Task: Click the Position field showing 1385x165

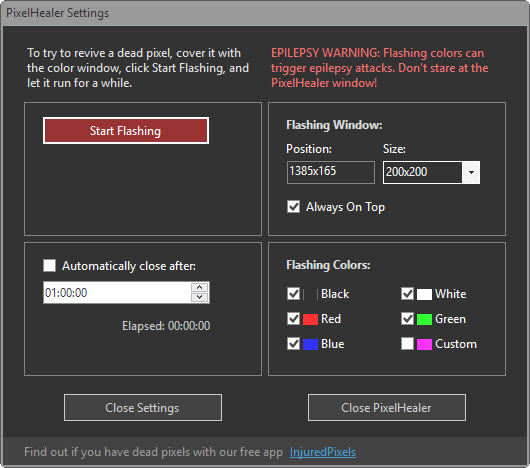Action: coord(331,172)
